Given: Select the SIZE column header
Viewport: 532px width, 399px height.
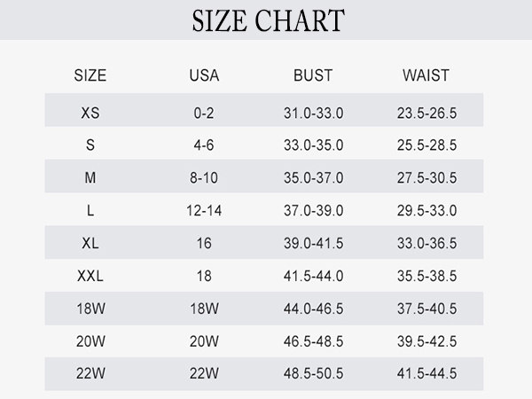Looking at the screenshot, I should point(90,75).
